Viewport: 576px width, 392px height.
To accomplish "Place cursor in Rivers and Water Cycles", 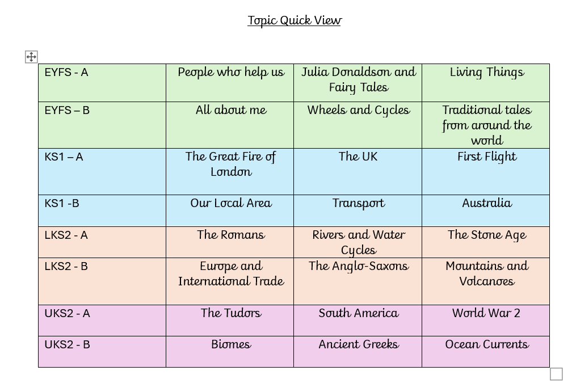I will (x=358, y=242).
